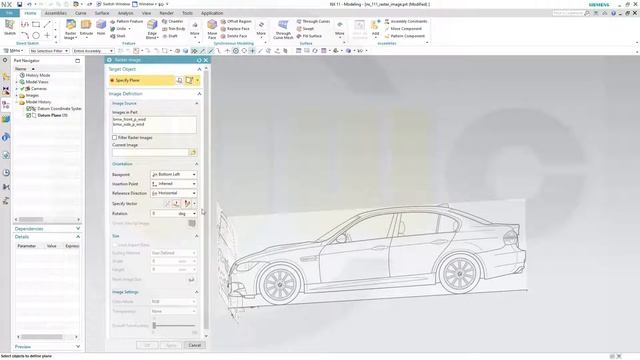Screen dimensions: 640x360
Task: Click the Sketch tool icon
Action: [x=10, y=27]
